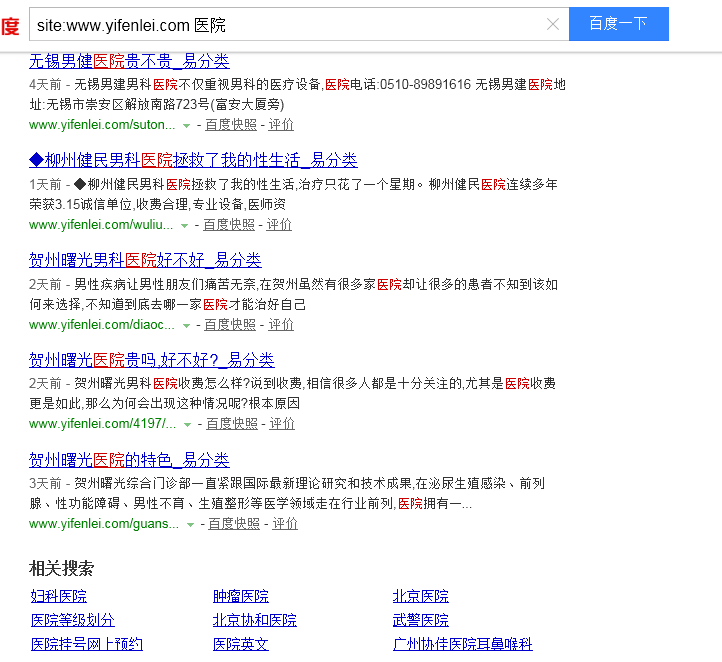722x662 pixels.
Task: Open result 贺州曙光男科医院好不好_易分类
Action: tap(145, 260)
